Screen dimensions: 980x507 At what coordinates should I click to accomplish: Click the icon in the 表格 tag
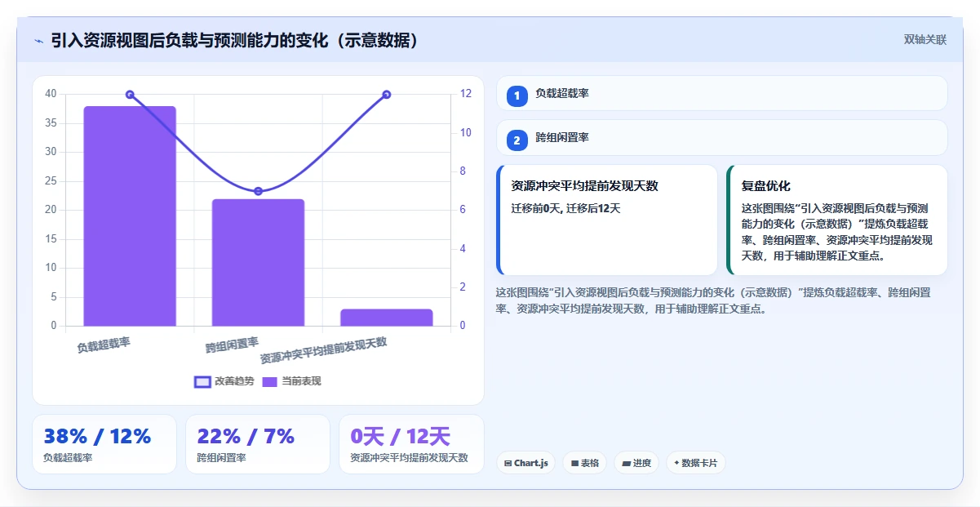574,463
